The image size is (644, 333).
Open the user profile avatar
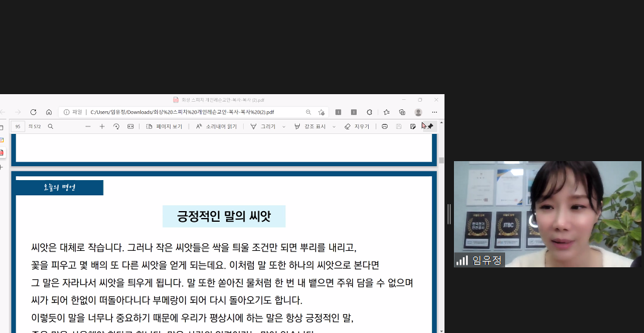(418, 112)
